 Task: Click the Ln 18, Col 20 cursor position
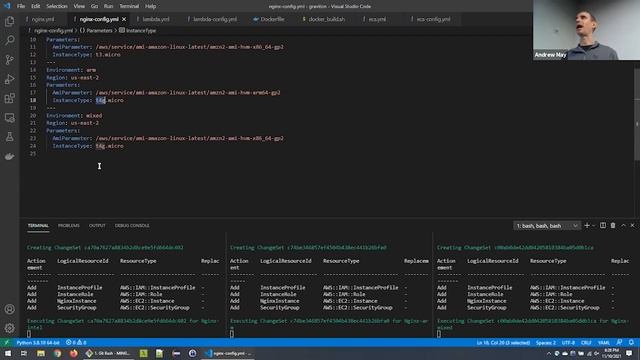pos(503,342)
